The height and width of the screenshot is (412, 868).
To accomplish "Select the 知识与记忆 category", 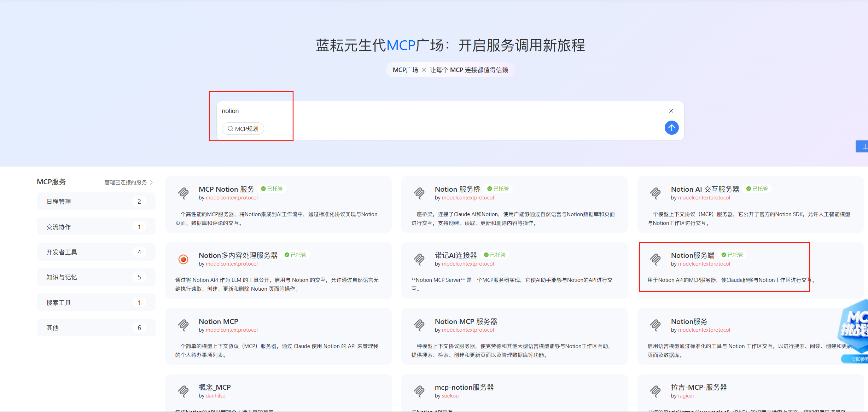I will click(96, 277).
